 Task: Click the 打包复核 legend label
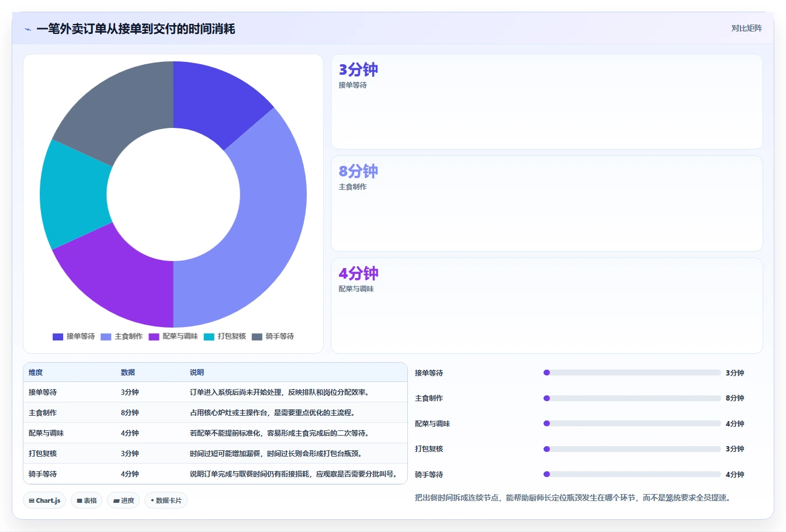pyautogui.click(x=232, y=336)
